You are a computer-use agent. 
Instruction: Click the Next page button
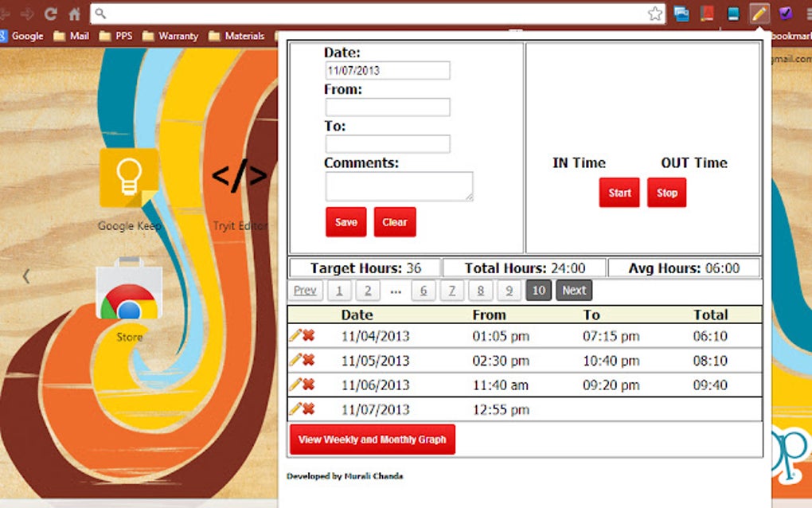tap(574, 291)
